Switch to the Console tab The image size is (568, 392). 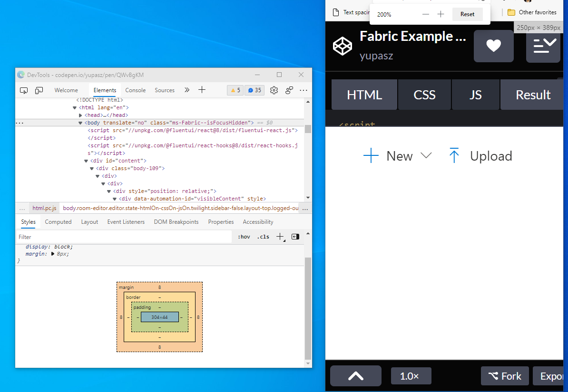click(136, 90)
